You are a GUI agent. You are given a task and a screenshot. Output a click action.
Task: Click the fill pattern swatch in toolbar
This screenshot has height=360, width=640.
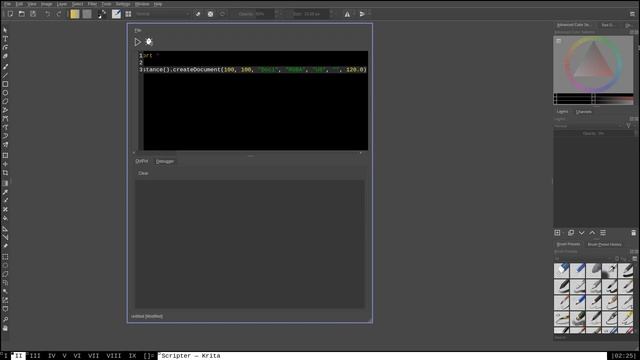[x=87, y=14]
